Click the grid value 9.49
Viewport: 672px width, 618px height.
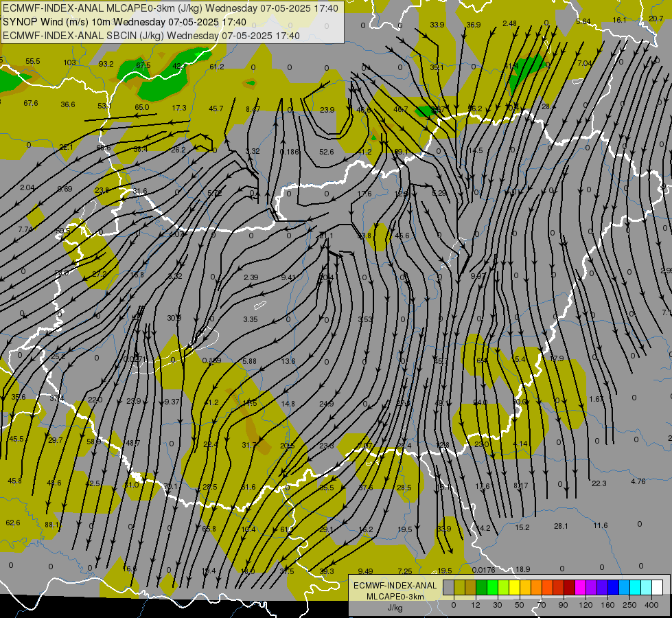click(x=366, y=571)
